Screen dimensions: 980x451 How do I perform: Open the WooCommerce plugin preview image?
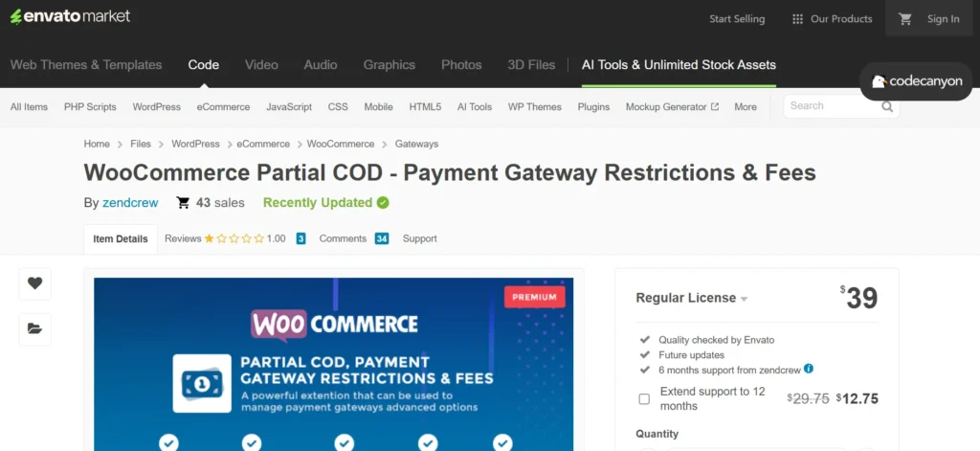[x=333, y=364]
